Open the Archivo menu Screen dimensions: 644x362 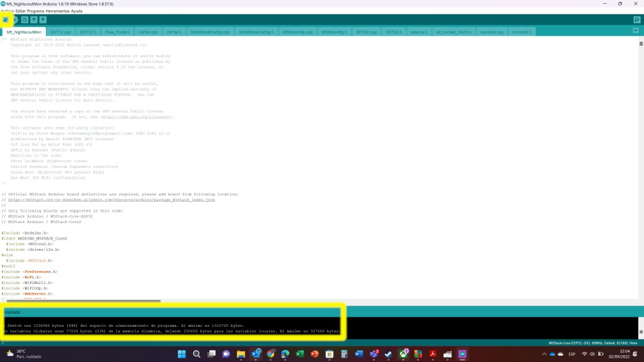(8, 11)
